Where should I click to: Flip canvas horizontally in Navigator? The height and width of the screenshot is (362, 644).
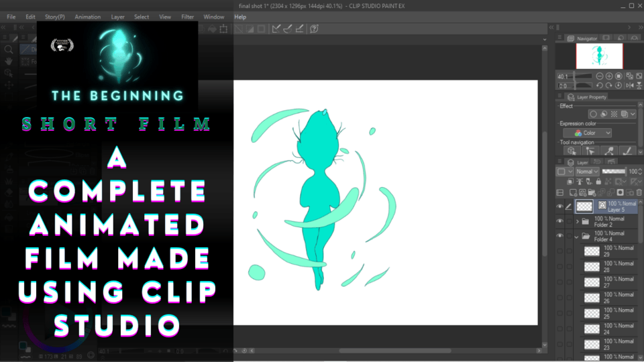(630, 86)
